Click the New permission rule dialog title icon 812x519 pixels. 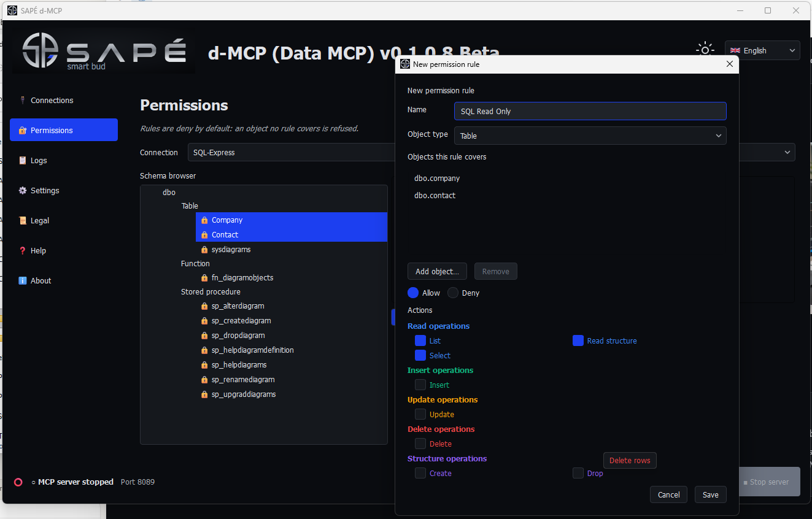coord(405,64)
